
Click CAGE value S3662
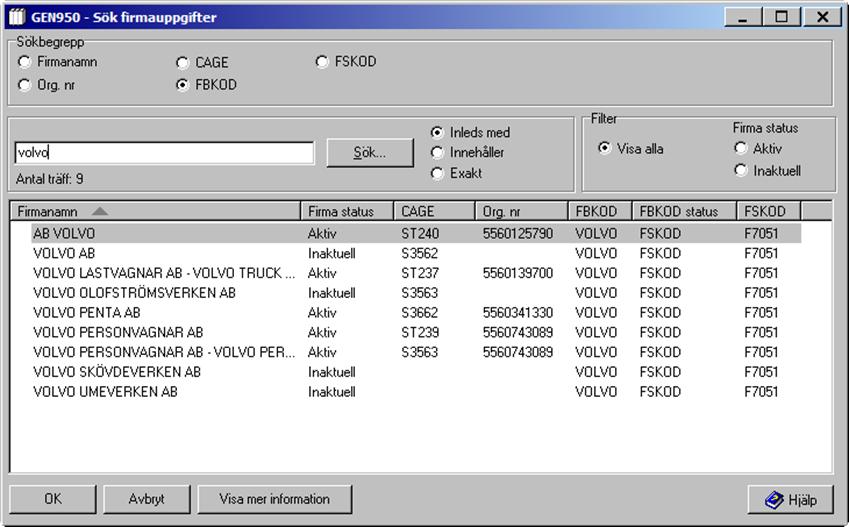[420, 313]
